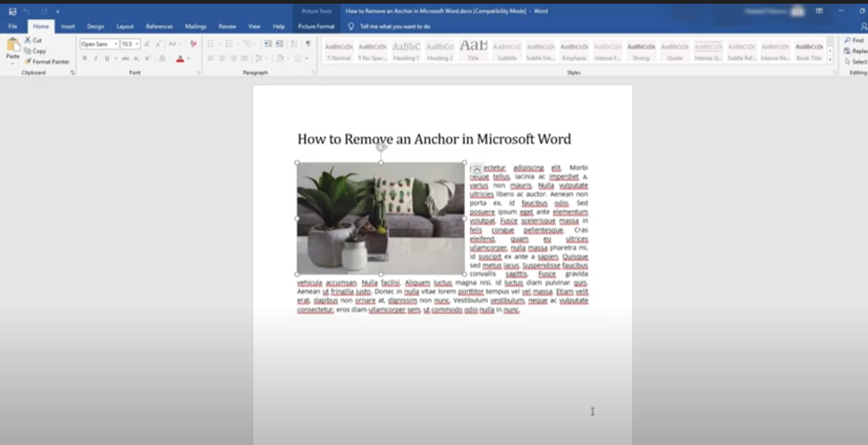
Task: Click the Clear All Formatting icon
Action: click(x=193, y=44)
